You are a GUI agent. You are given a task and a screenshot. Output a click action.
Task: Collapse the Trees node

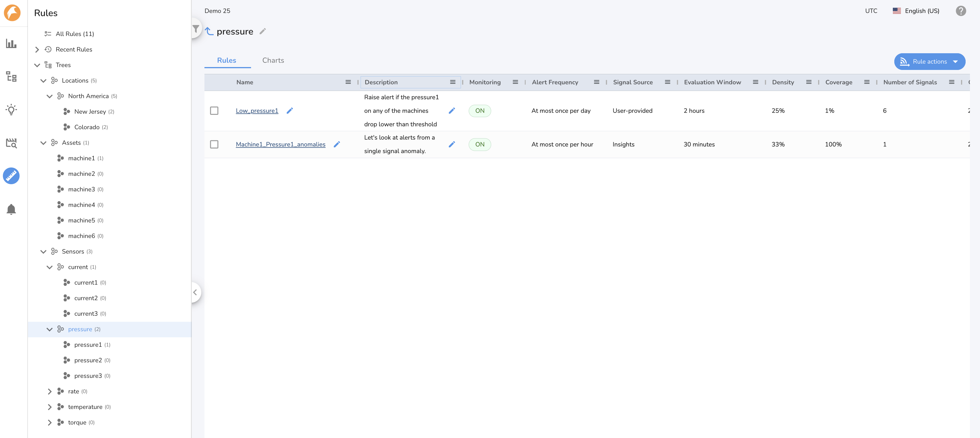coord(37,65)
